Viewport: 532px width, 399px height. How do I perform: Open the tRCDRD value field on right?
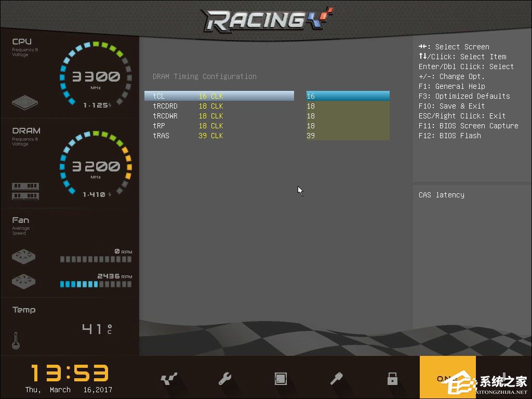click(x=348, y=106)
